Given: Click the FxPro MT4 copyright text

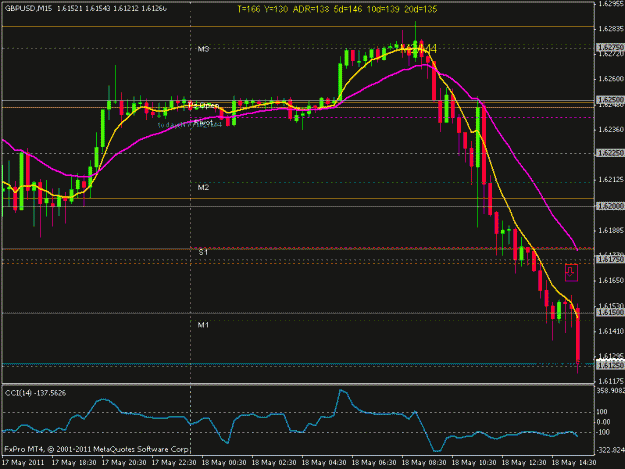Looking at the screenshot, I should pyautogui.click(x=96, y=449).
